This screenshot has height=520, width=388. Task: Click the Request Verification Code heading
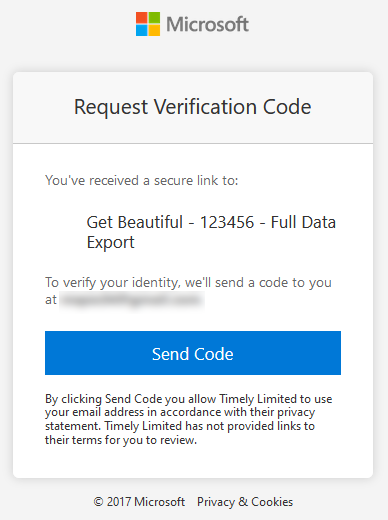click(x=193, y=107)
